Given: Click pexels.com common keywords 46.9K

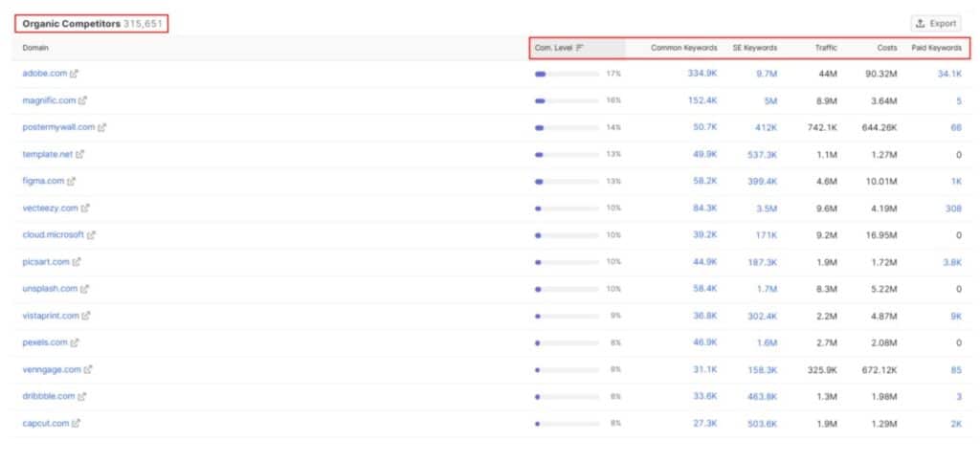Looking at the screenshot, I should point(705,342).
